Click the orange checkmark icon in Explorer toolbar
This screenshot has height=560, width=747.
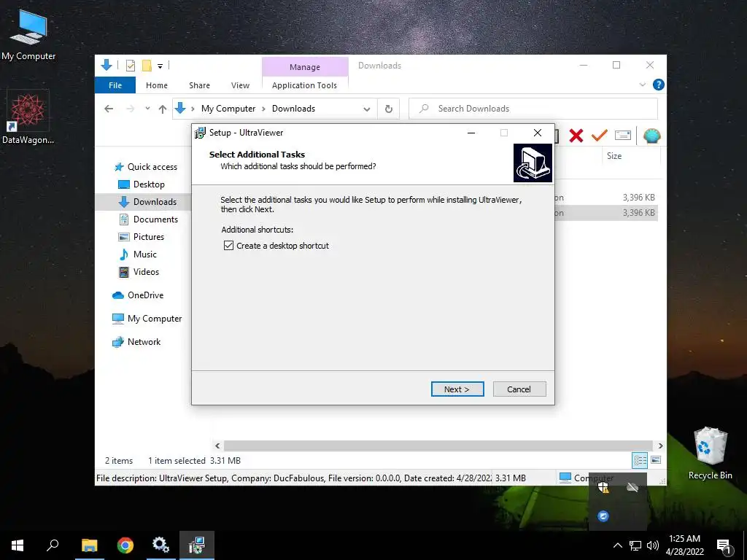pyautogui.click(x=599, y=136)
